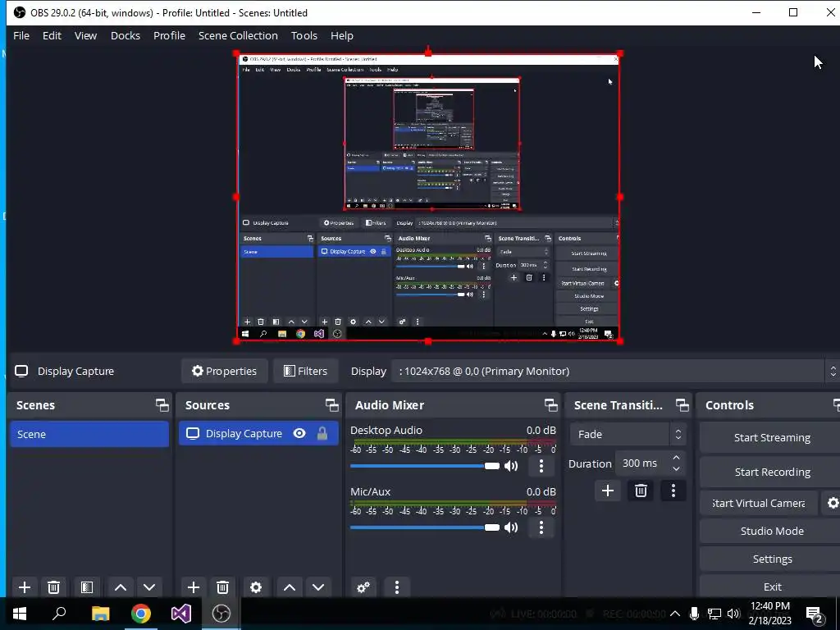Undock the Scenes panel
The image size is (840, 630).
pyautogui.click(x=162, y=405)
